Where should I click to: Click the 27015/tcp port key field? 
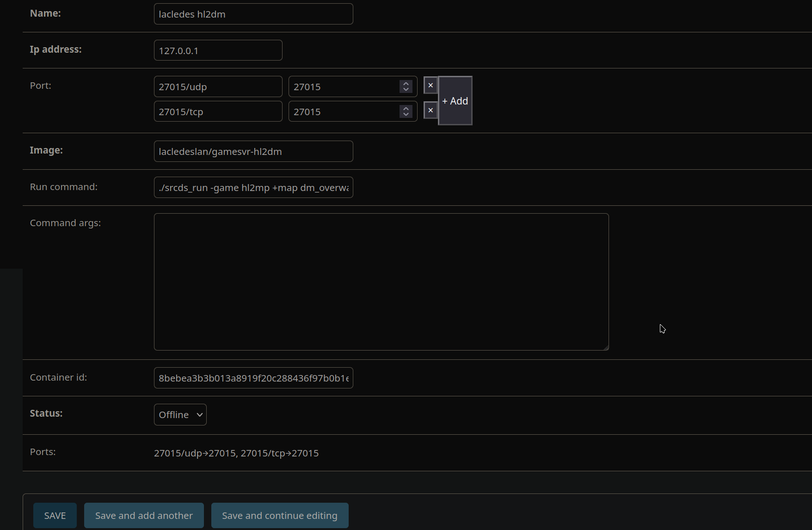(x=218, y=111)
